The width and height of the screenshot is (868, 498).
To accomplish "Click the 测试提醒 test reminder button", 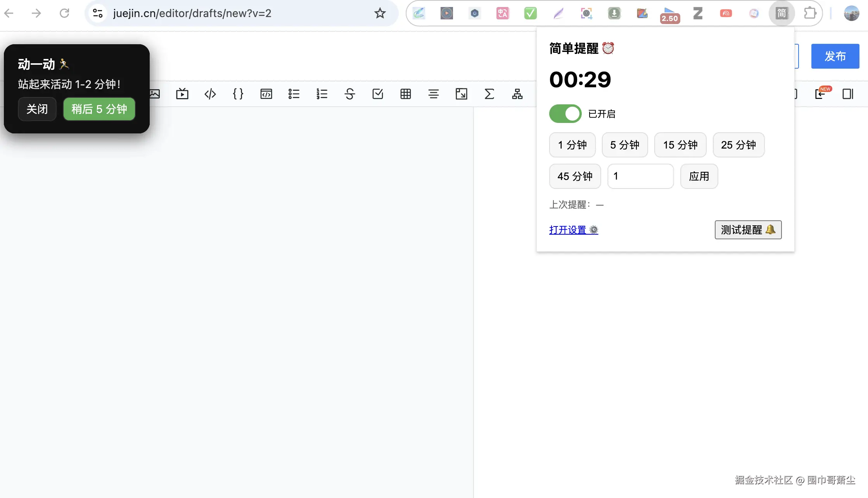I will click(748, 230).
